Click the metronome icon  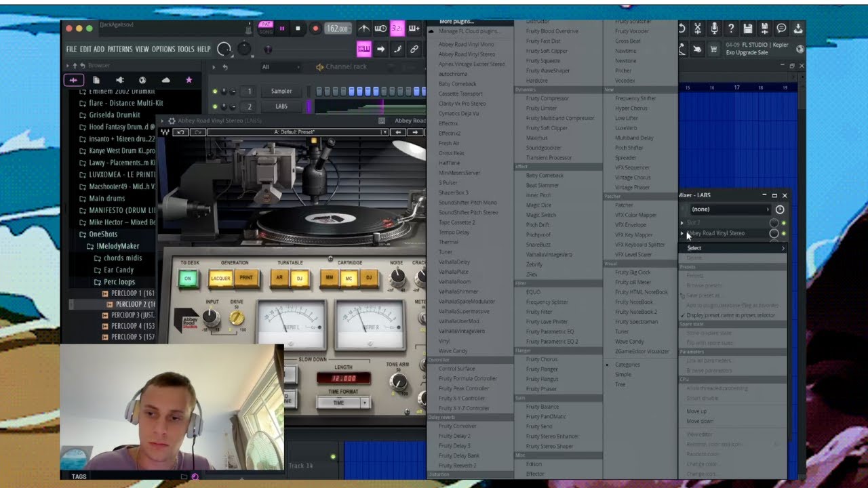point(364,28)
